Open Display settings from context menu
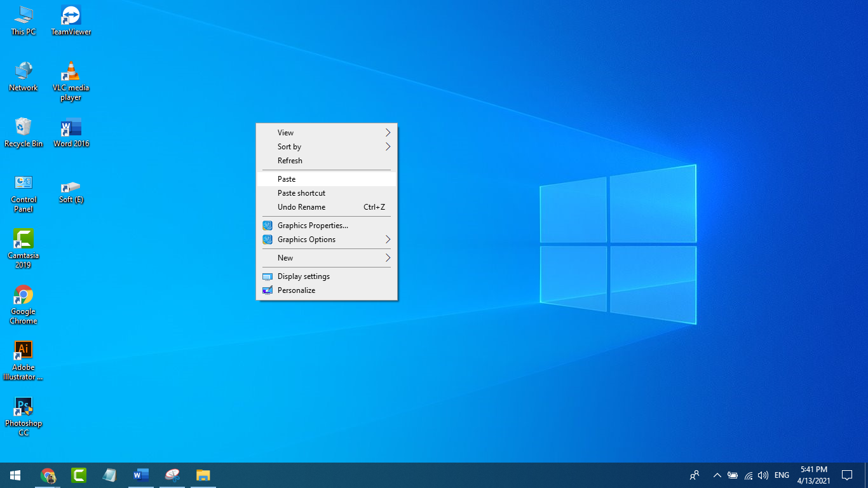This screenshot has height=488, width=868. 303,276
